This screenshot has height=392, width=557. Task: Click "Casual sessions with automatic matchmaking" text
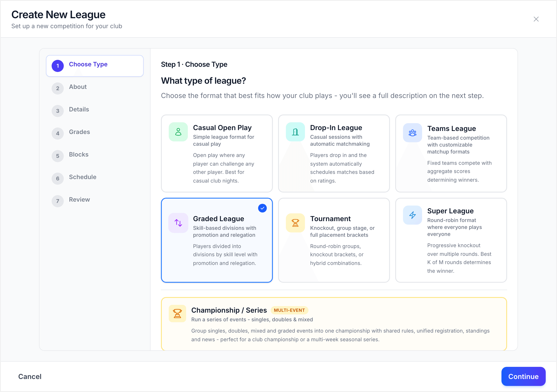(x=340, y=140)
